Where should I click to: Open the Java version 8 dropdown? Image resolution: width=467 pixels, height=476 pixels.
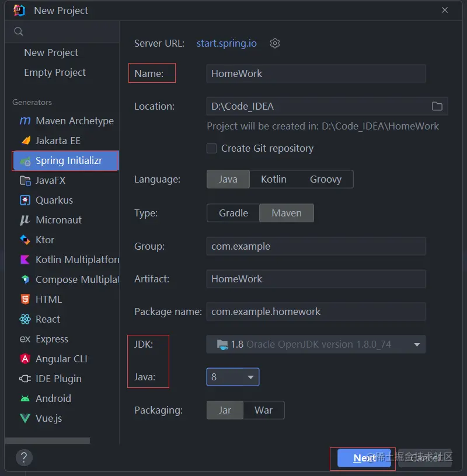pyautogui.click(x=233, y=377)
